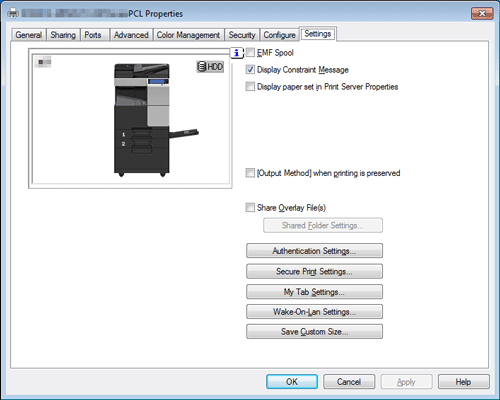The height and width of the screenshot is (400, 500).
Task: Click the HDD icon on the device preview
Action: [x=210, y=67]
